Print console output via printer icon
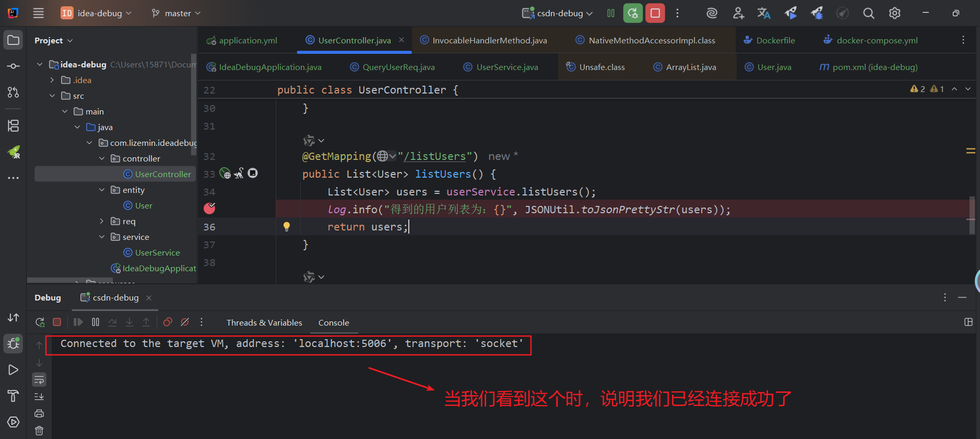The width and height of the screenshot is (980, 439). pyautogui.click(x=39, y=413)
